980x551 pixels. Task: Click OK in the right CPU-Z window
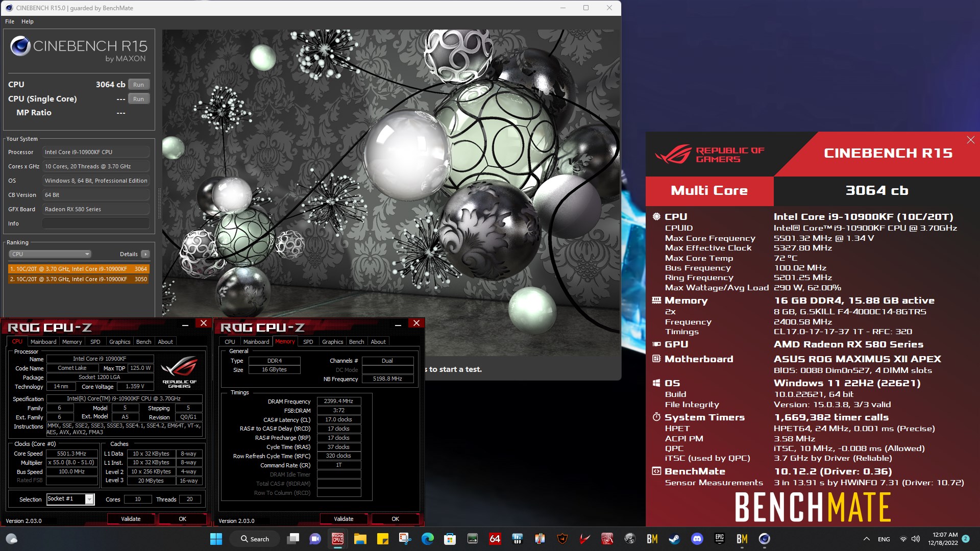coord(395,519)
